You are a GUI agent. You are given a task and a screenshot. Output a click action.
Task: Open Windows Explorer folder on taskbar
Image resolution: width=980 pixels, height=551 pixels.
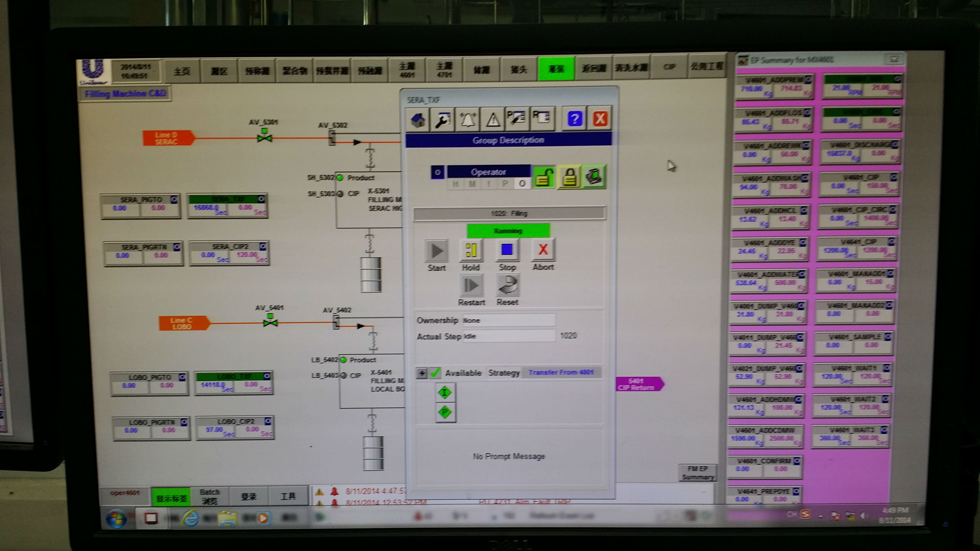tap(227, 519)
